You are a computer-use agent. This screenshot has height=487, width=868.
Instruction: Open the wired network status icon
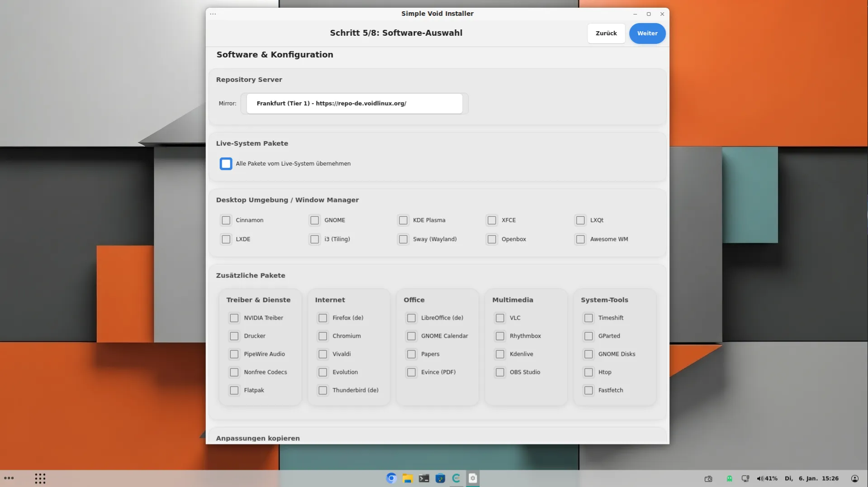click(x=745, y=478)
